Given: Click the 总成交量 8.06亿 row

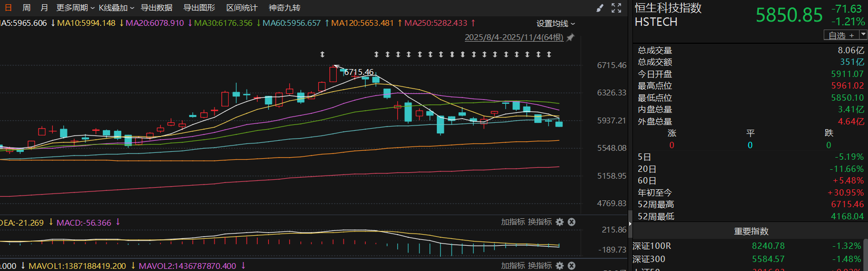Looking at the screenshot, I should pos(750,51).
